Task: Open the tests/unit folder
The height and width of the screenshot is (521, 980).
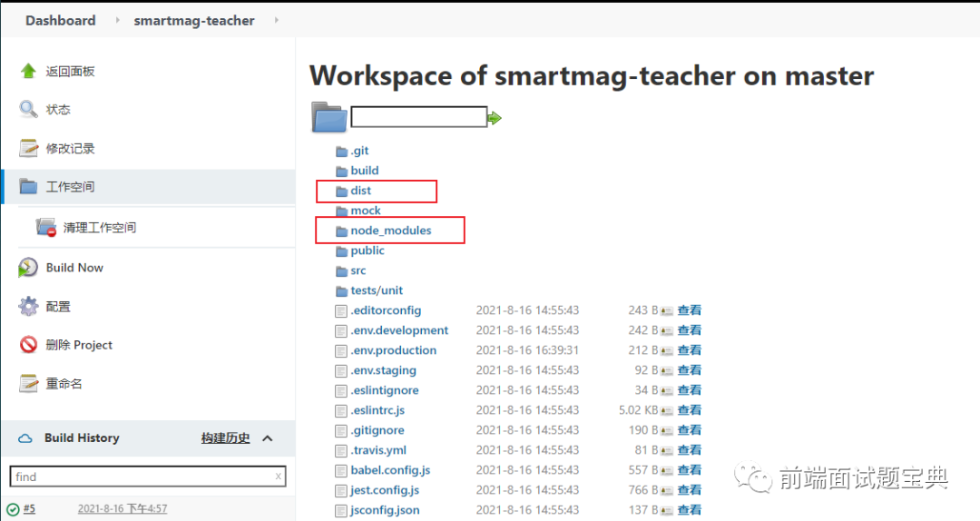Action: (377, 290)
